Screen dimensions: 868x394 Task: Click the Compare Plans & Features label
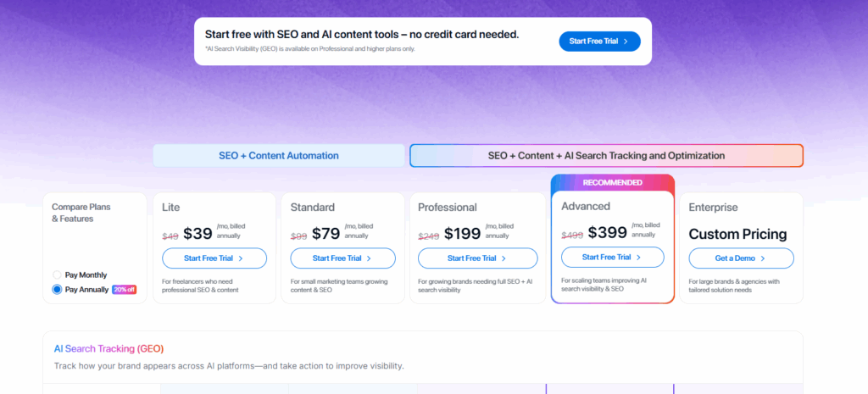(x=81, y=212)
